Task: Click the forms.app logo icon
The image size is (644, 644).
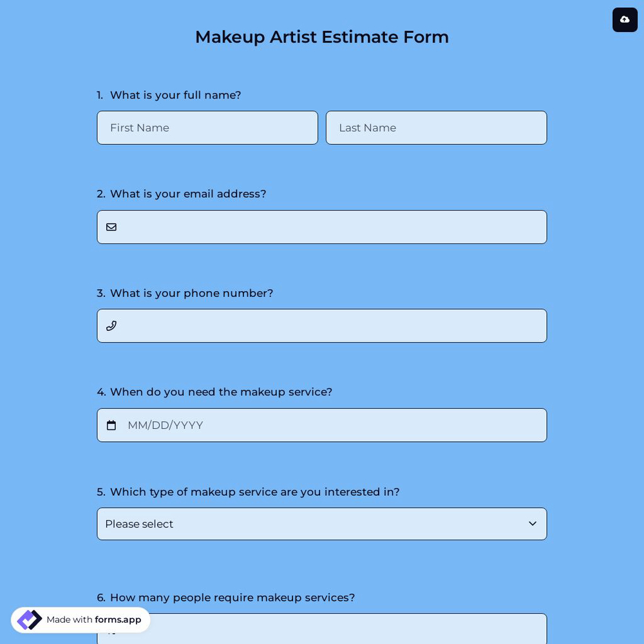Action: point(30,620)
